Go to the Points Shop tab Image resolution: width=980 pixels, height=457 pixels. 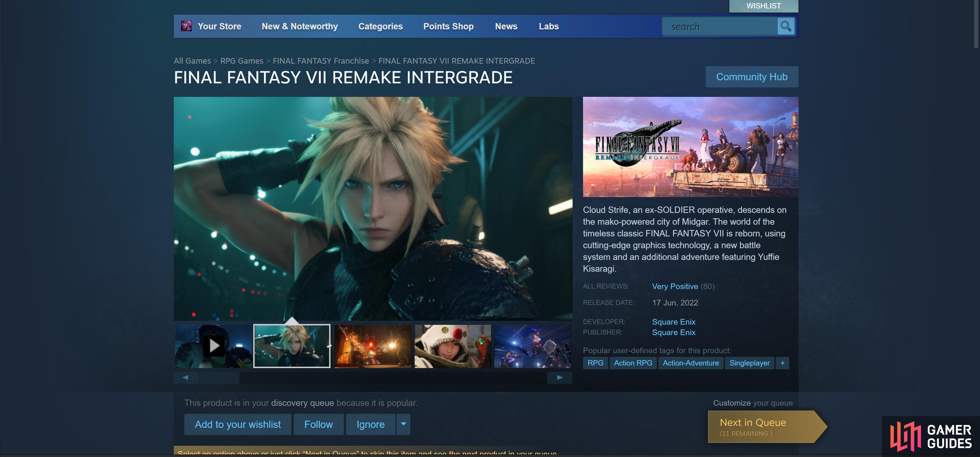pyautogui.click(x=449, y=26)
